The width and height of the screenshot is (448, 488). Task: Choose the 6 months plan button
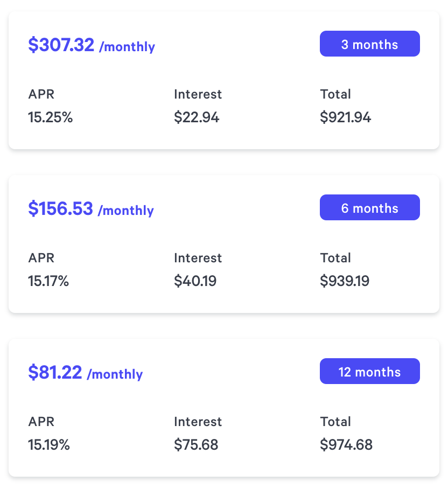tap(369, 208)
